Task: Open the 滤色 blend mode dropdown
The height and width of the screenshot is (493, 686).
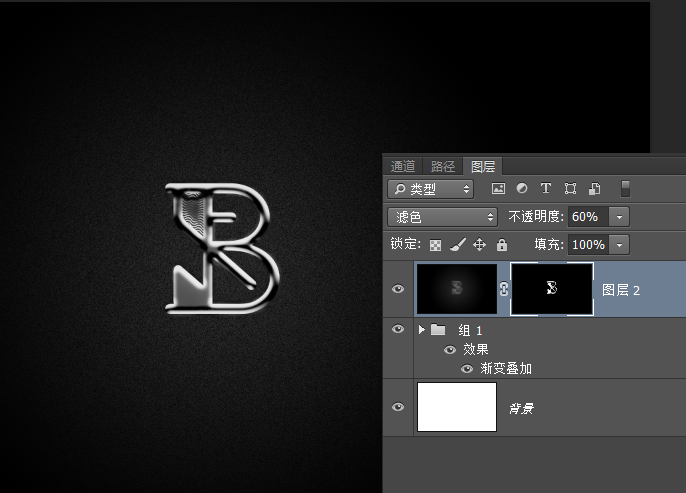Action: [x=443, y=216]
